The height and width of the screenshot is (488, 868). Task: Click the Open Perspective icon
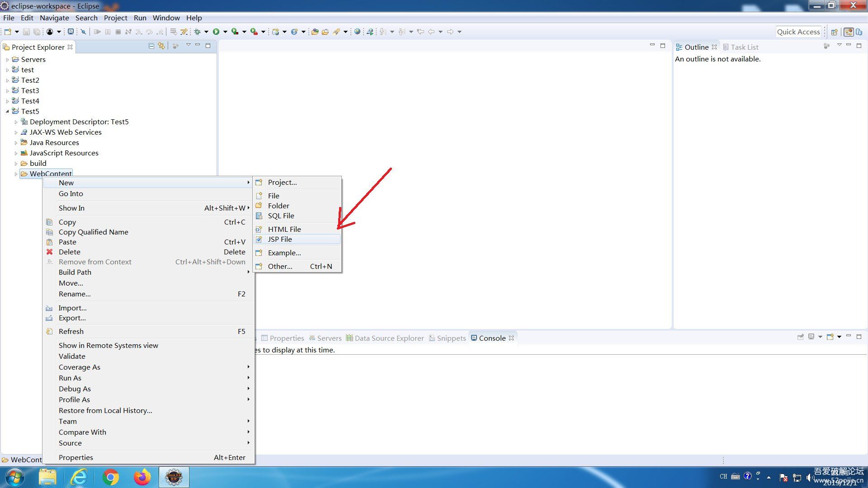pyautogui.click(x=835, y=32)
